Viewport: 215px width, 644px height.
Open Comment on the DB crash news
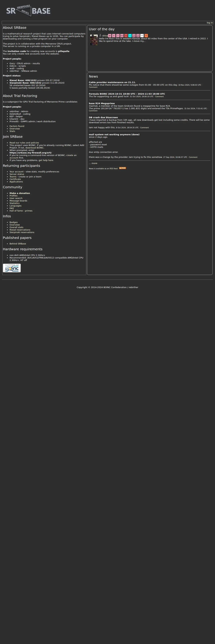coord(144,128)
